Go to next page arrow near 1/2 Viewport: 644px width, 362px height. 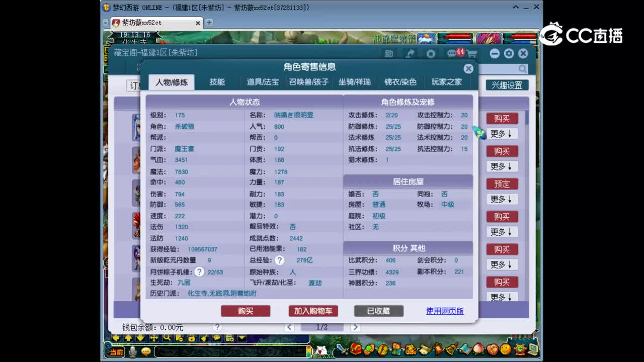355,327
